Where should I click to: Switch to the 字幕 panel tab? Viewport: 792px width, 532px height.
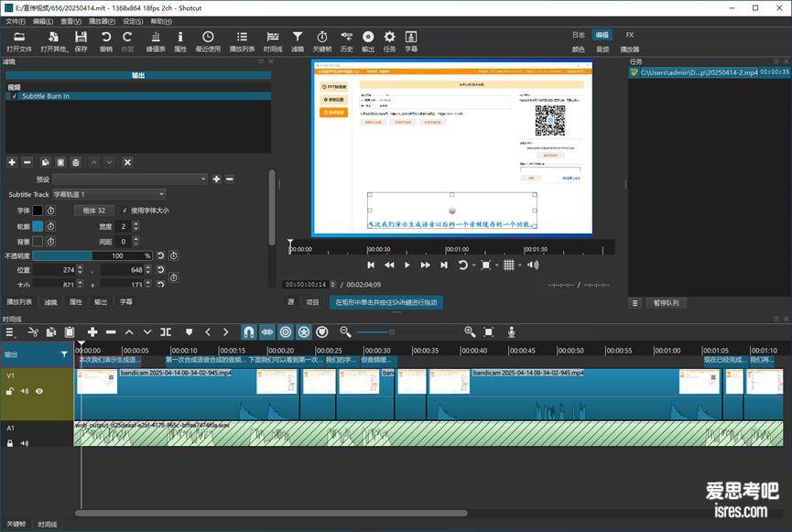(125, 302)
